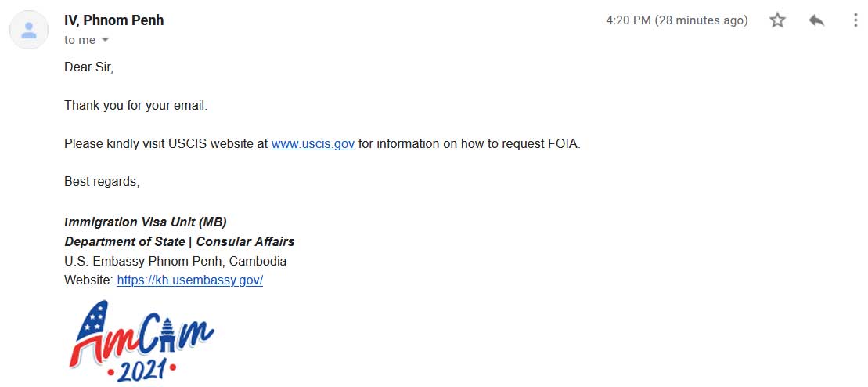This screenshot has width=868, height=387.
Task: Expand recipient details arrow beside "to me"
Action: 105,40
